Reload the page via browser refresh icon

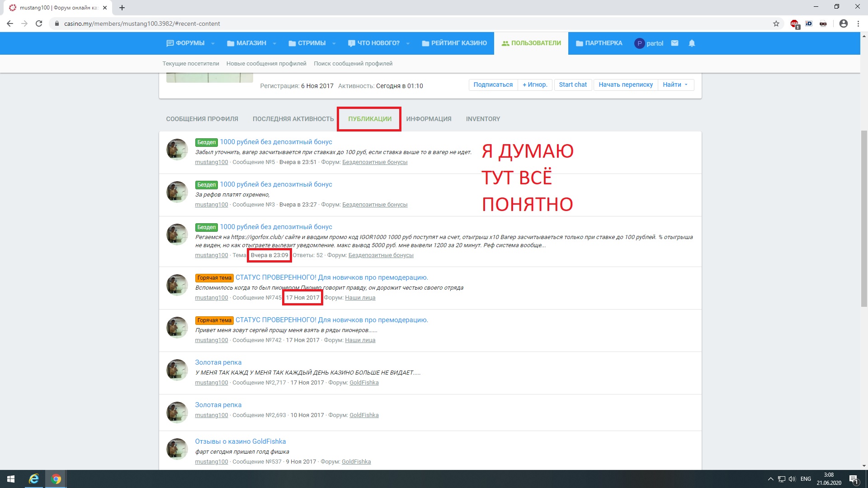pyautogui.click(x=39, y=23)
